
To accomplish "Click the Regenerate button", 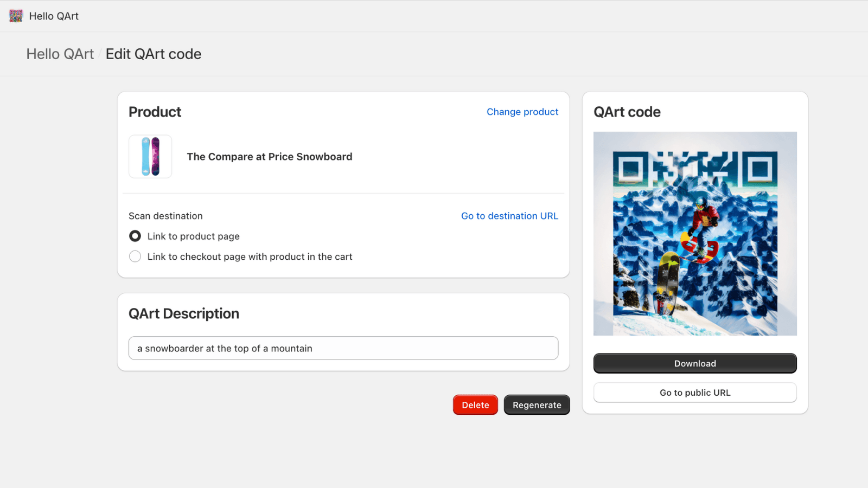I will coord(537,405).
